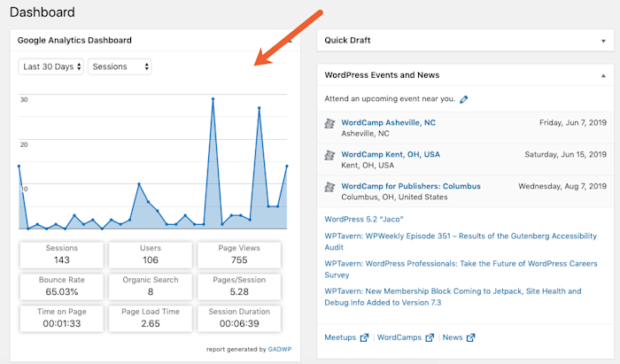Click the WordCamps external link icon

430,337
